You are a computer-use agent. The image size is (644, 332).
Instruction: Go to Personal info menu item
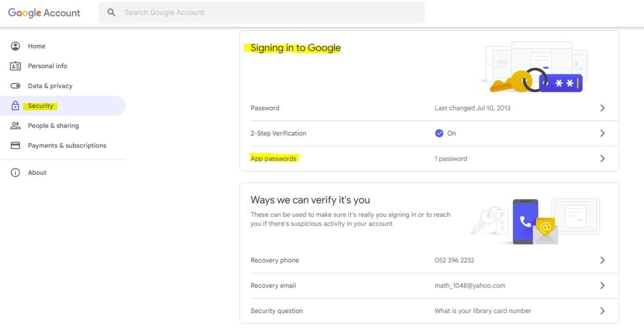click(x=48, y=66)
